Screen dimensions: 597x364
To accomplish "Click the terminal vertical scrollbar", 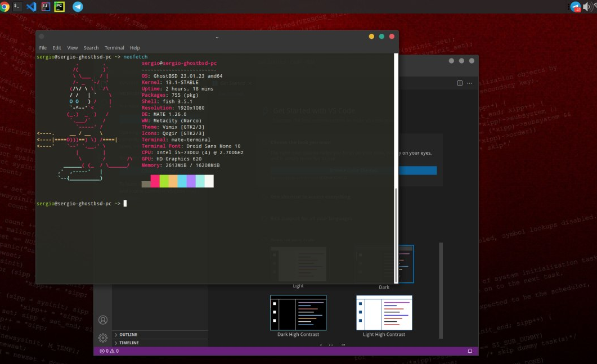I will [396, 235].
